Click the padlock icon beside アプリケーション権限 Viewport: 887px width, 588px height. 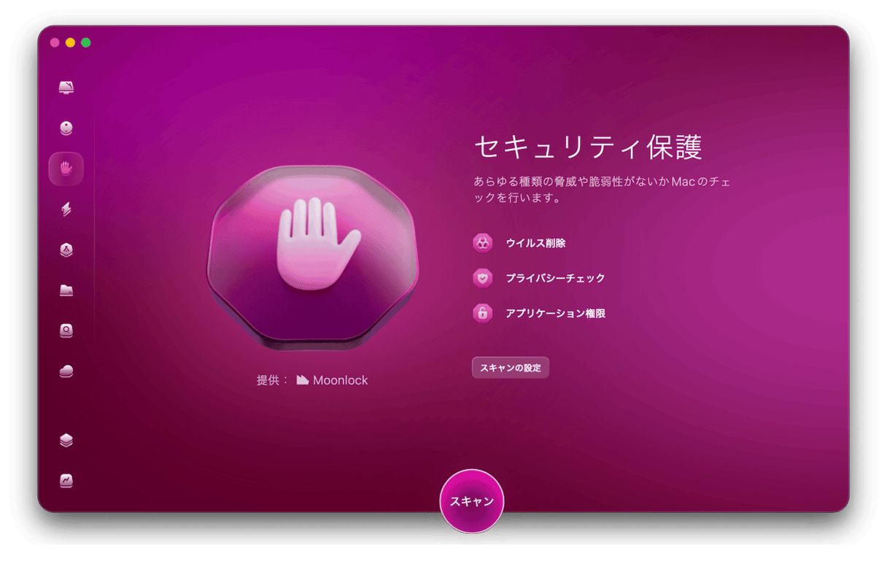click(482, 313)
